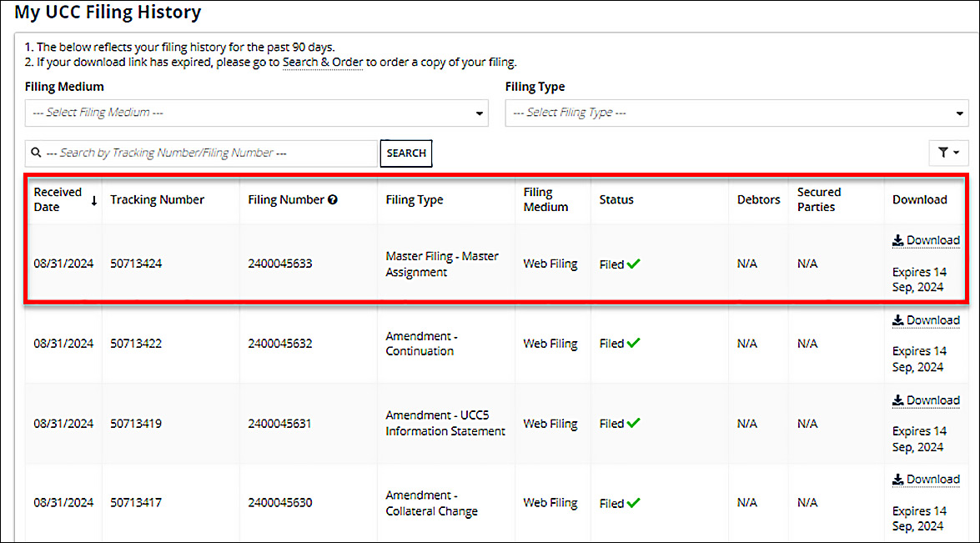Click the Filing Type column header
The width and height of the screenshot is (980, 543).
415,200
